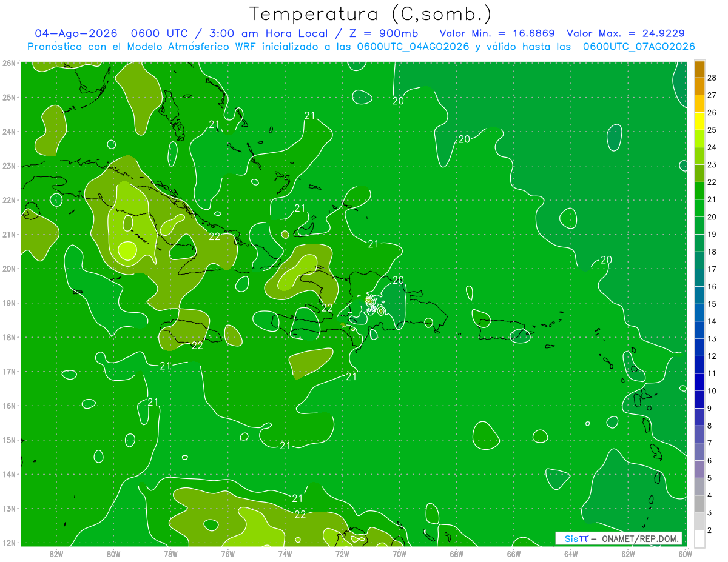Click the 26N latitude axis label
Screen dimensions: 728x562
point(9,63)
